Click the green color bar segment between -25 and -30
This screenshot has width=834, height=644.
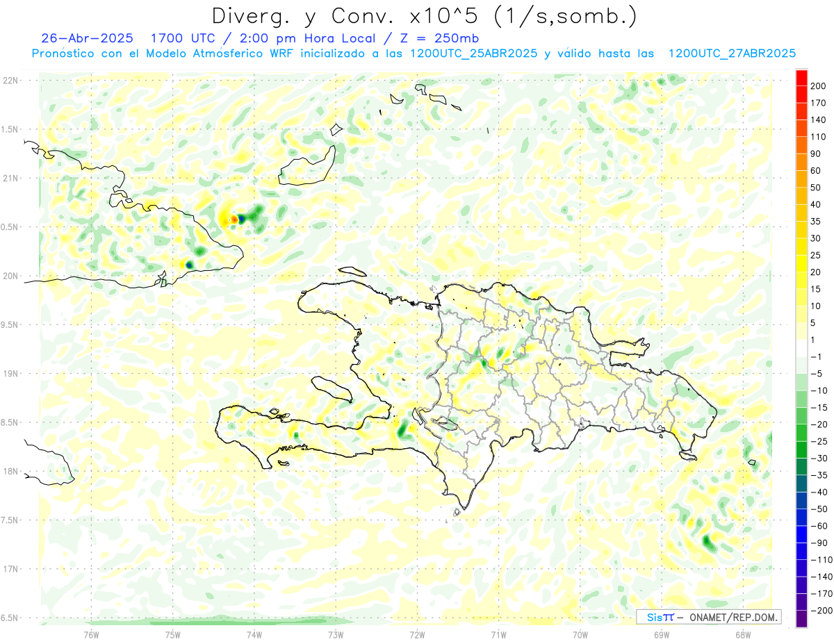pos(801,450)
